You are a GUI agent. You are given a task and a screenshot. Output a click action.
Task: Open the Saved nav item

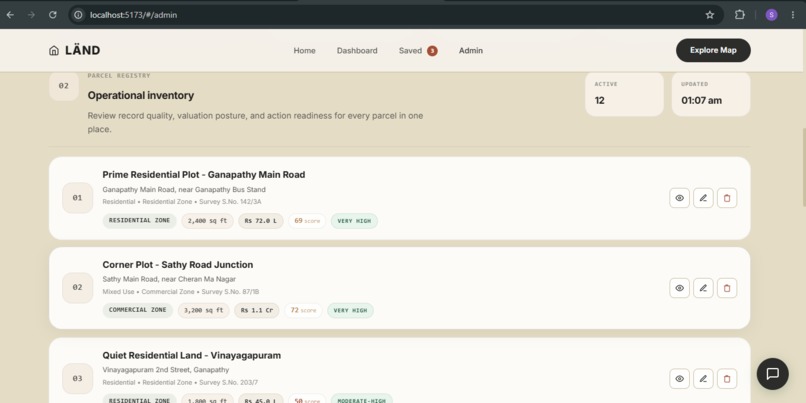click(410, 50)
